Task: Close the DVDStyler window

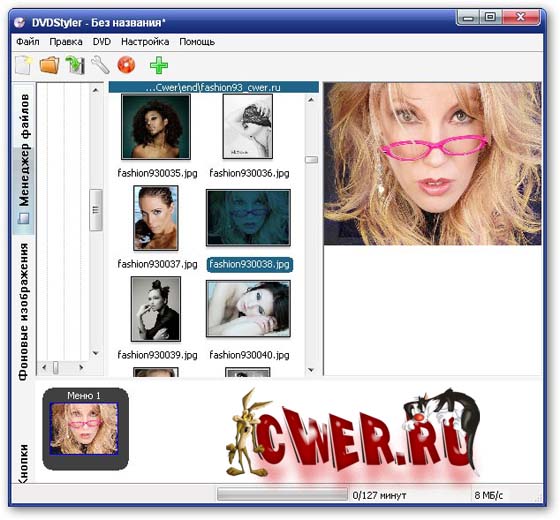Action: click(x=521, y=17)
